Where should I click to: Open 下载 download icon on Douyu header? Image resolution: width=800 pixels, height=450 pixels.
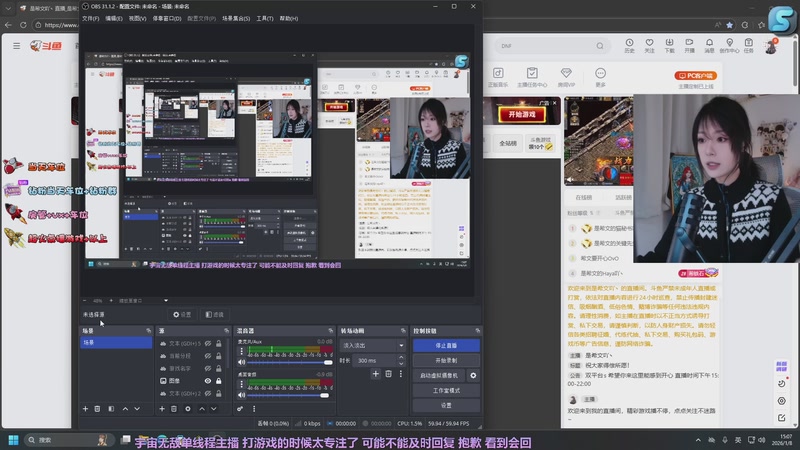tap(669, 46)
